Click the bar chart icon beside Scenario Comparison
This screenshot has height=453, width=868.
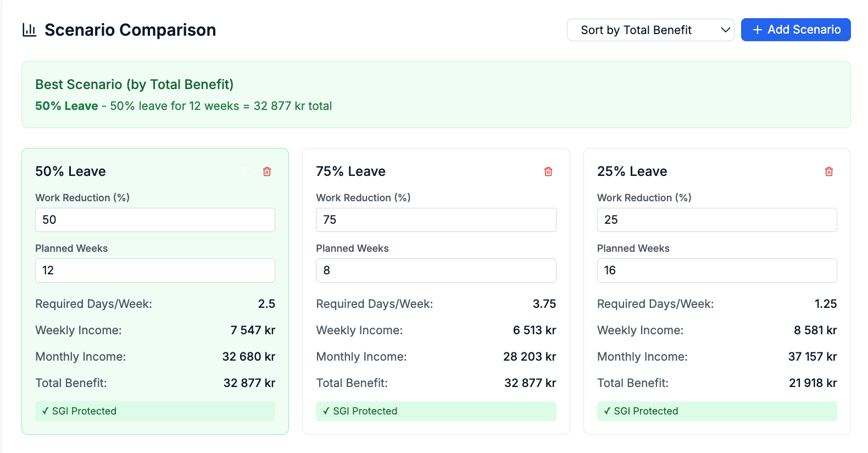coord(29,30)
